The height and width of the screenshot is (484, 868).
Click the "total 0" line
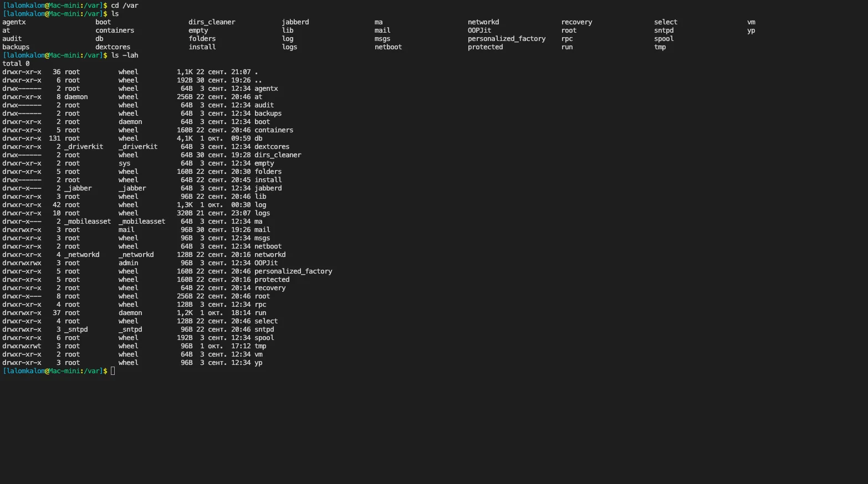[x=16, y=64]
